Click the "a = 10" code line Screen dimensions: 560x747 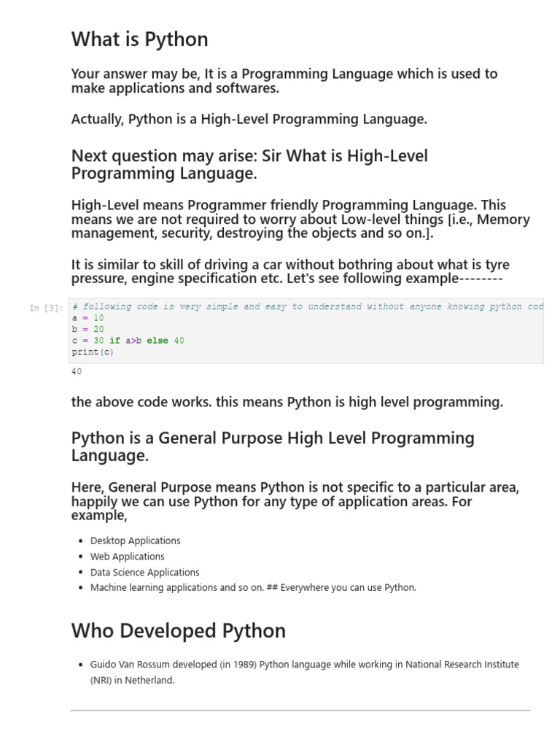click(x=87, y=319)
